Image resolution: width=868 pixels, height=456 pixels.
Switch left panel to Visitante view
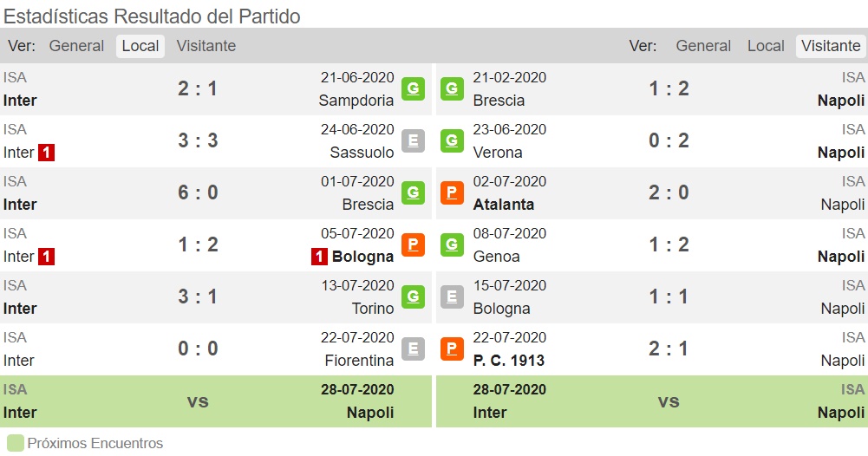[x=206, y=46]
